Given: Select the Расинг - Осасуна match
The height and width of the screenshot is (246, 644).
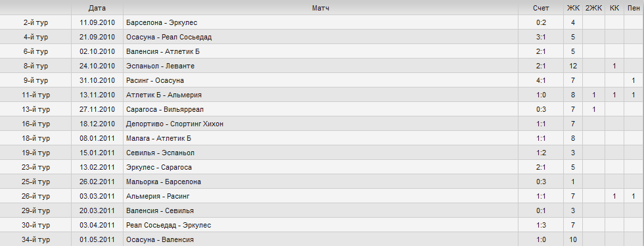Looking at the screenshot, I should click(155, 80).
